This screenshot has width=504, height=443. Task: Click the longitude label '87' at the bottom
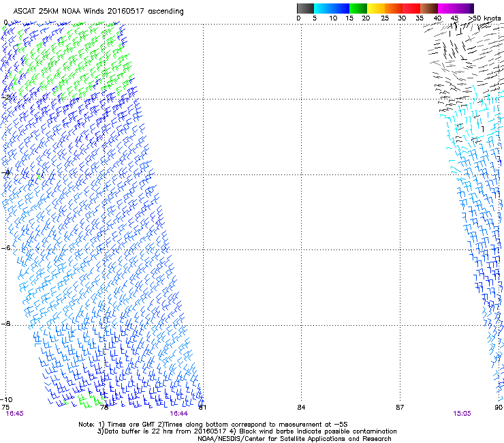[400, 408]
